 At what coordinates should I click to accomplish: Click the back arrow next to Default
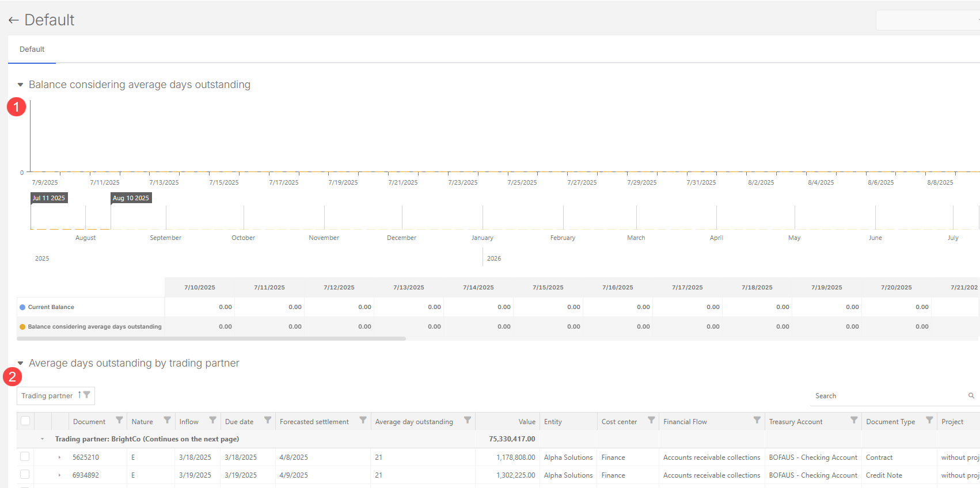click(x=13, y=21)
